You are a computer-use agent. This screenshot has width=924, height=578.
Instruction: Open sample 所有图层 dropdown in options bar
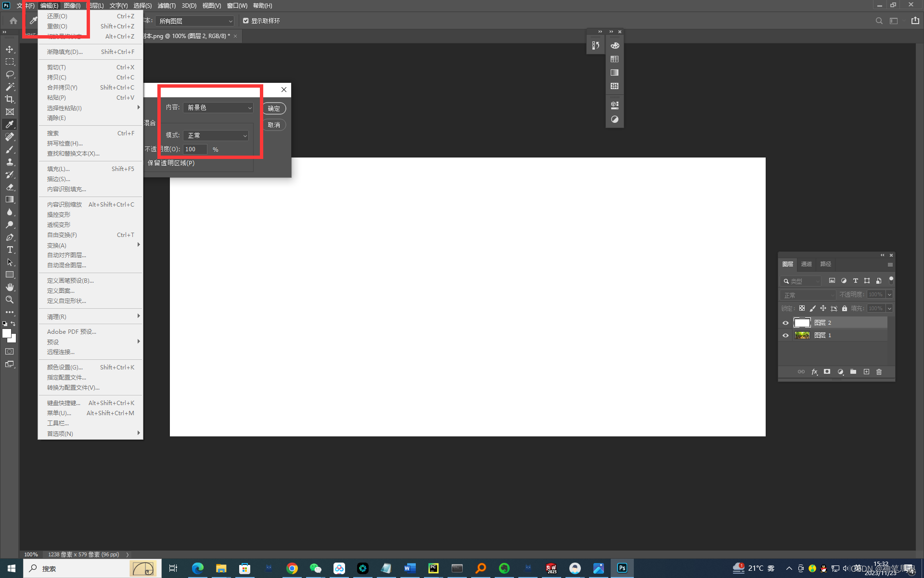point(195,21)
